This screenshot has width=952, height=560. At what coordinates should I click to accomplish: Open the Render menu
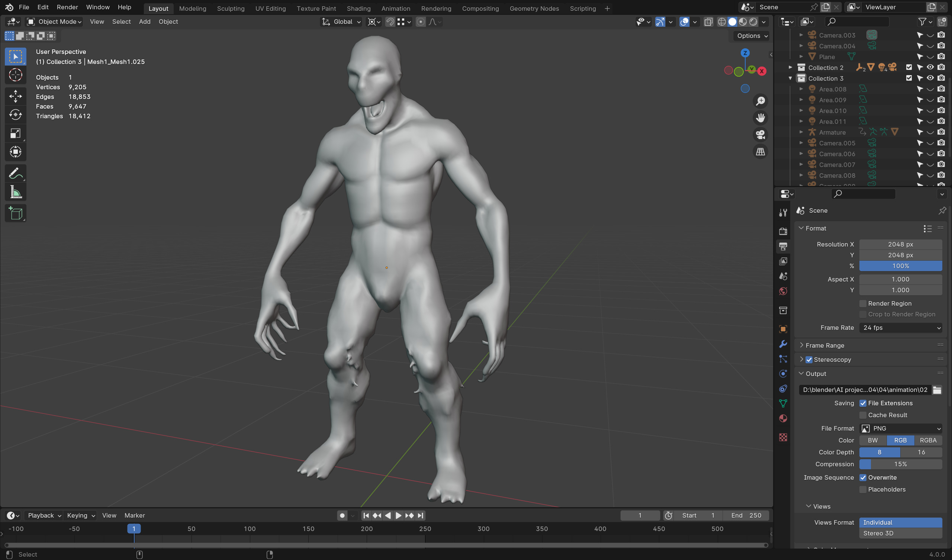(x=67, y=7)
